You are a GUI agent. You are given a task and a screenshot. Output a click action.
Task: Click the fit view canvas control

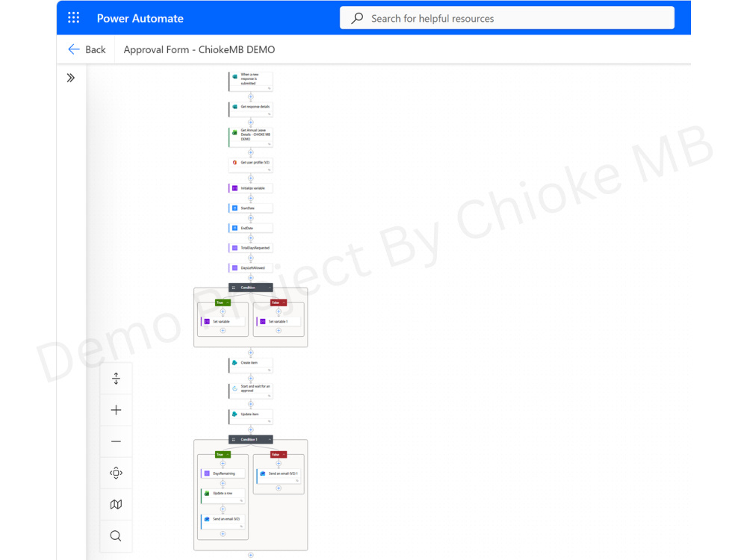pyautogui.click(x=116, y=473)
